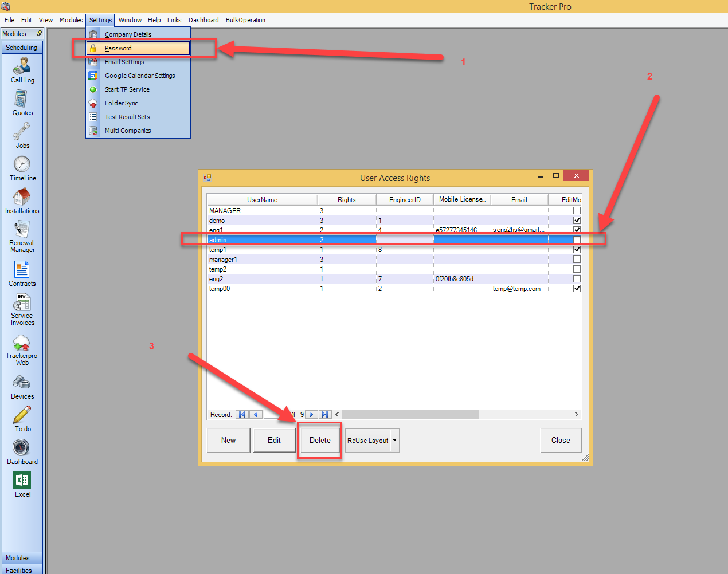Toggle EditMo checkbox for manager1 row
This screenshot has height=574, width=728.
[577, 260]
